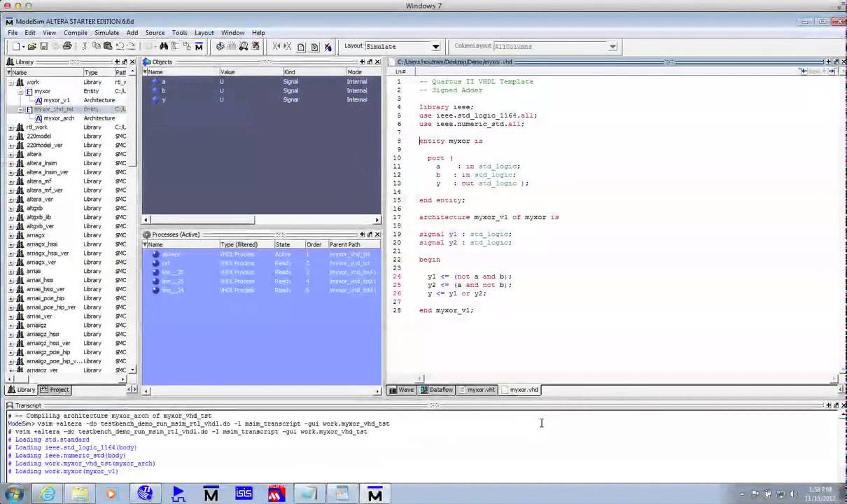Open the Simulate menu

point(107,33)
